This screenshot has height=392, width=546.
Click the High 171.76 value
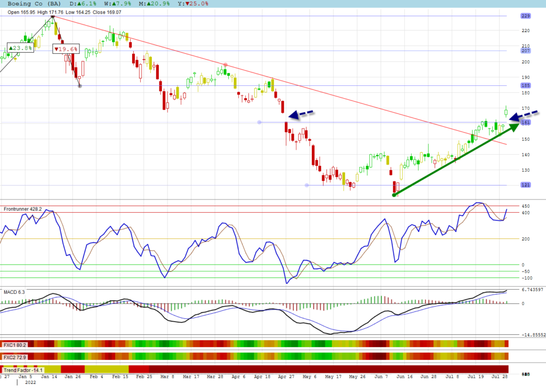tap(50, 12)
